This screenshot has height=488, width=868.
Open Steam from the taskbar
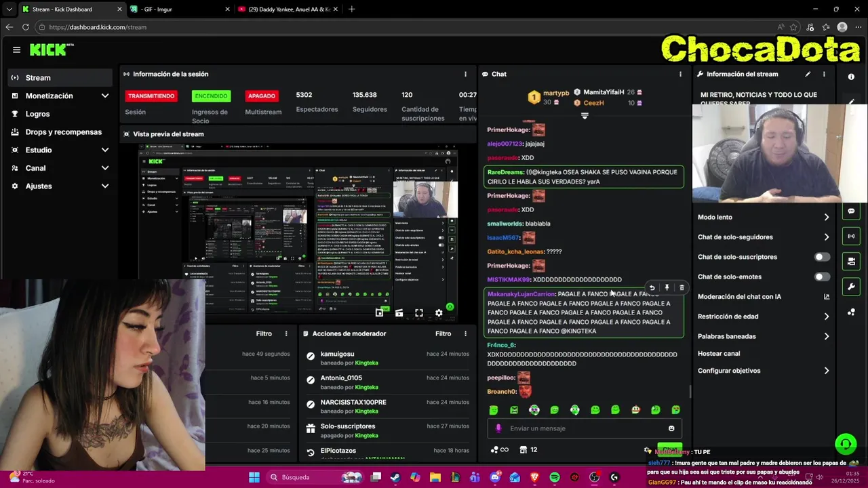[395, 477]
